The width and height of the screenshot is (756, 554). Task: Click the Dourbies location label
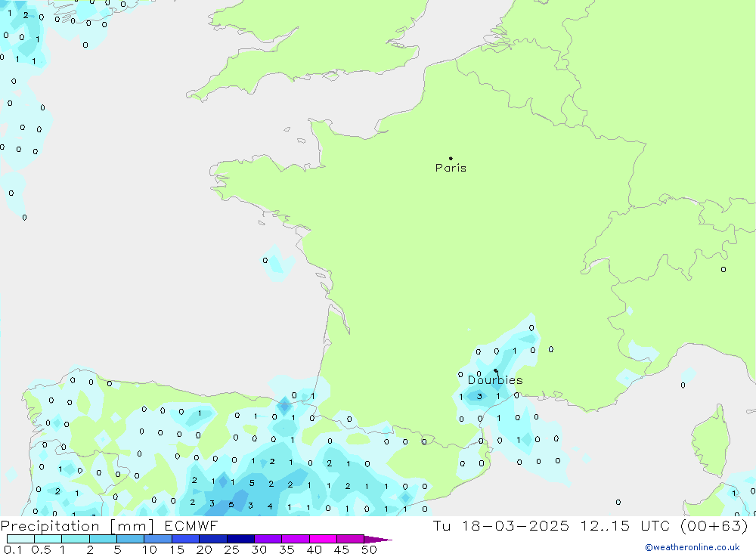pos(495,380)
